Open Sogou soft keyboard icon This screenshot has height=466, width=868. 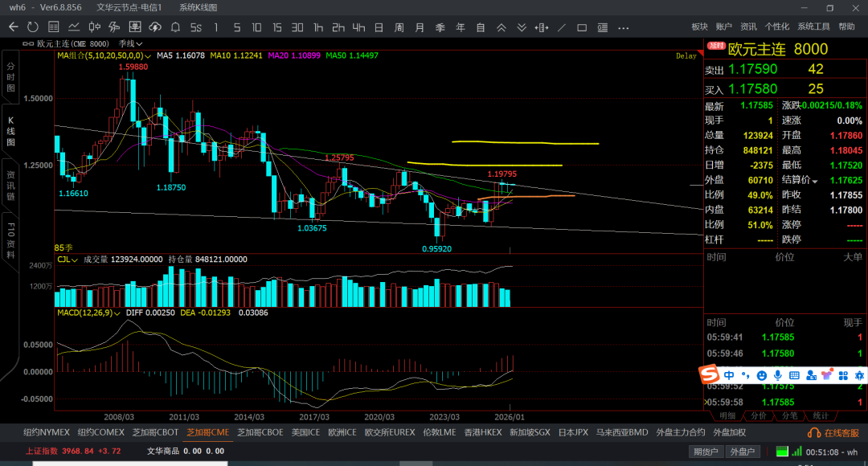(794, 375)
